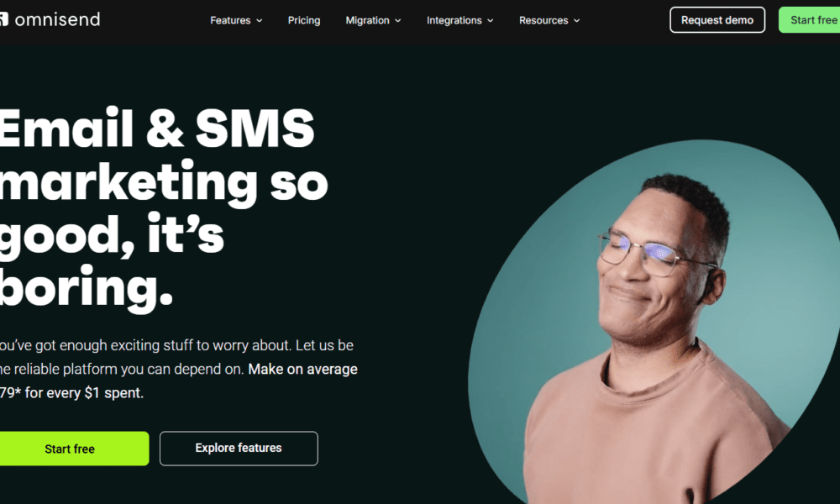Click the Omnisend logo icon
Viewport: 840px width, 504px height.
pyautogui.click(x=3, y=20)
